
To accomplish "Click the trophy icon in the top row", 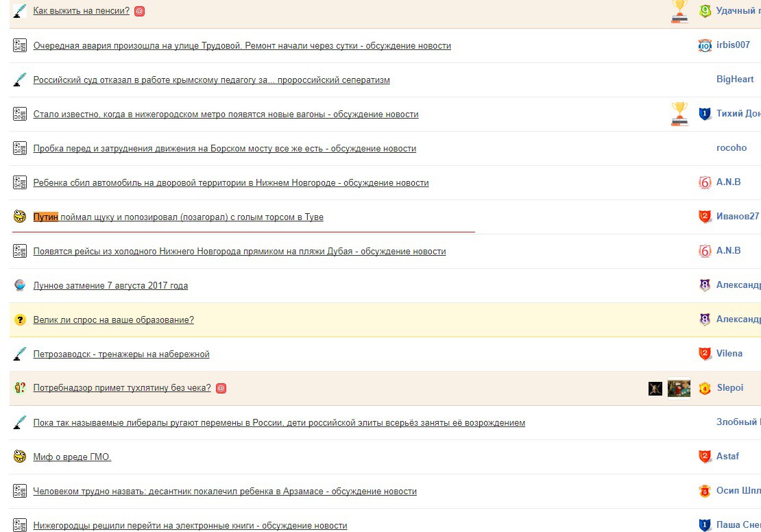I will pyautogui.click(x=679, y=11).
